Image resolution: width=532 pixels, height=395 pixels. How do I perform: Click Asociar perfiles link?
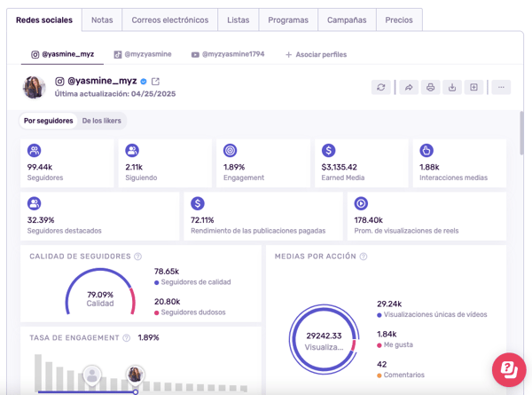(316, 55)
